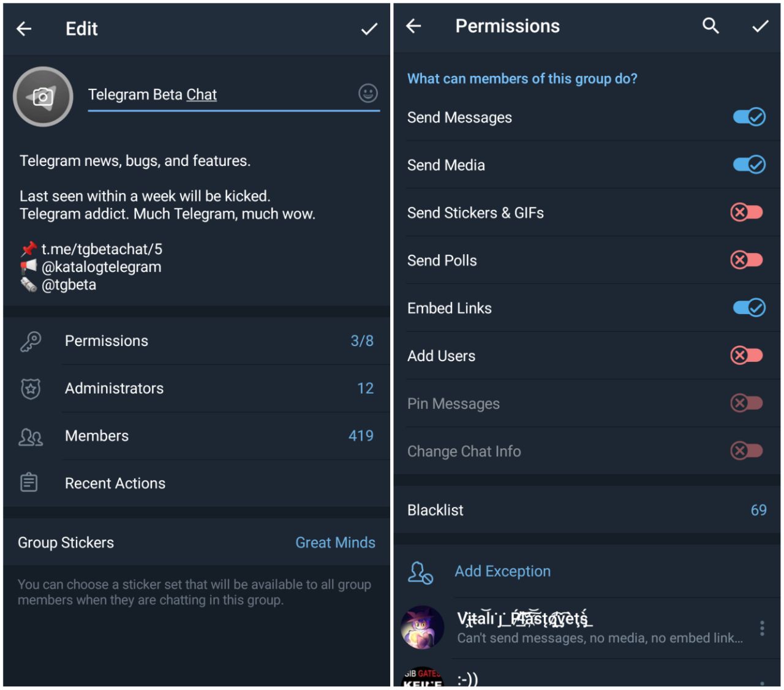Choose group sticker set Great Minds

point(335,542)
